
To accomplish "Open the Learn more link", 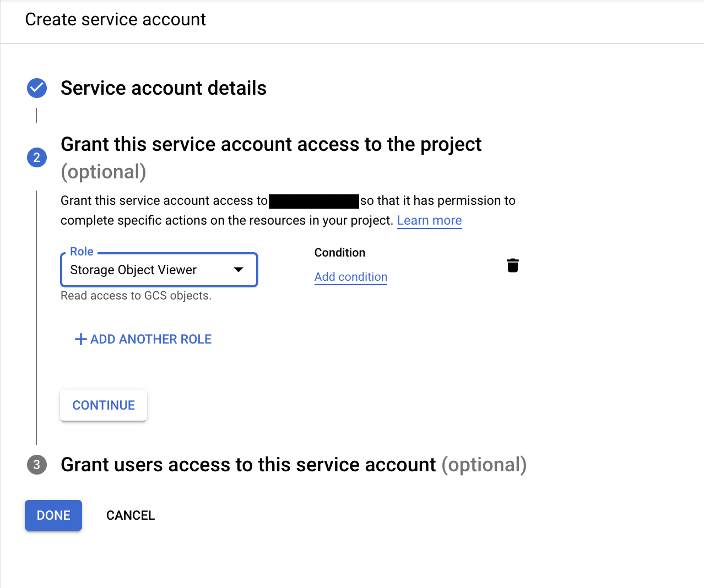I will click(429, 220).
